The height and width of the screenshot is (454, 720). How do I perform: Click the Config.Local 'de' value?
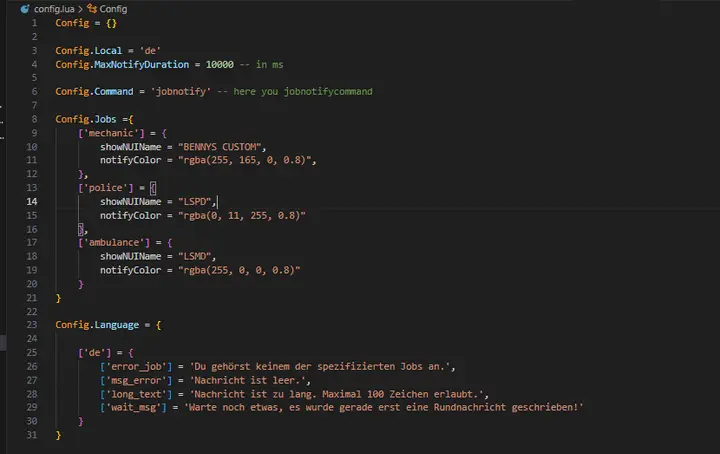(x=150, y=50)
